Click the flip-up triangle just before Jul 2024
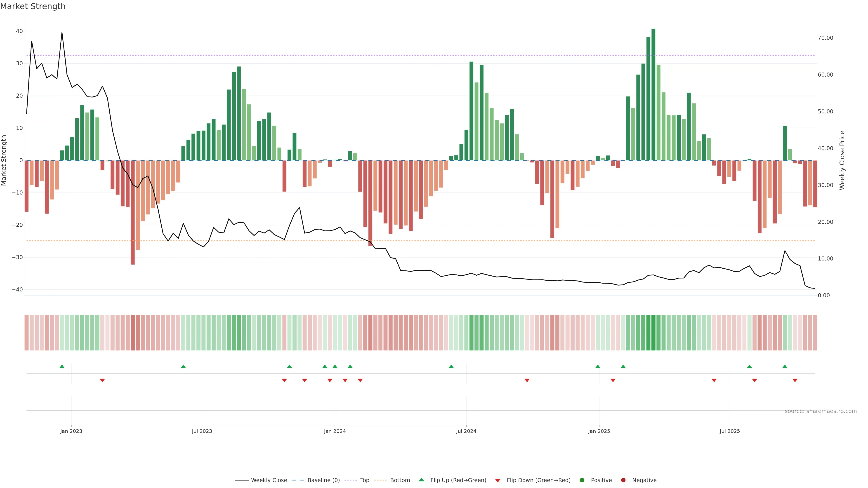Viewport: 868px width, 488px height. (x=451, y=366)
